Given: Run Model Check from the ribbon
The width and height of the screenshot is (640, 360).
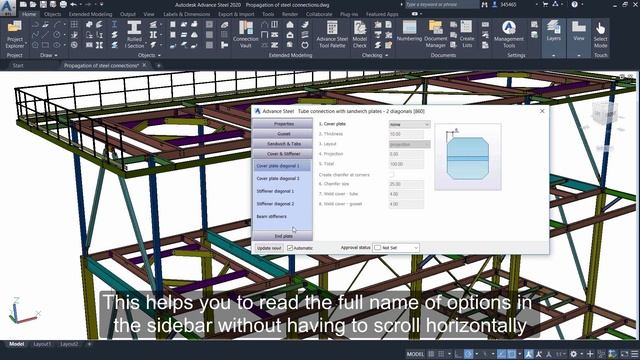Looking at the screenshot, I should click(360, 34).
